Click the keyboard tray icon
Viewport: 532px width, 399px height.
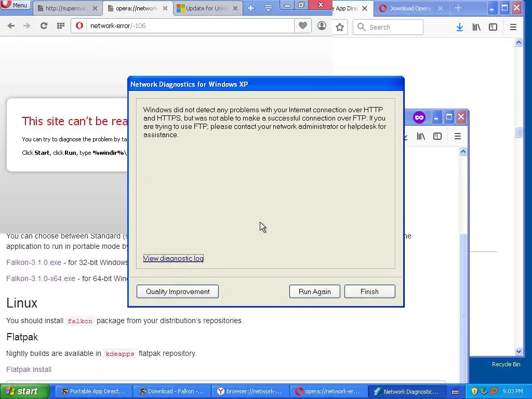(455, 392)
